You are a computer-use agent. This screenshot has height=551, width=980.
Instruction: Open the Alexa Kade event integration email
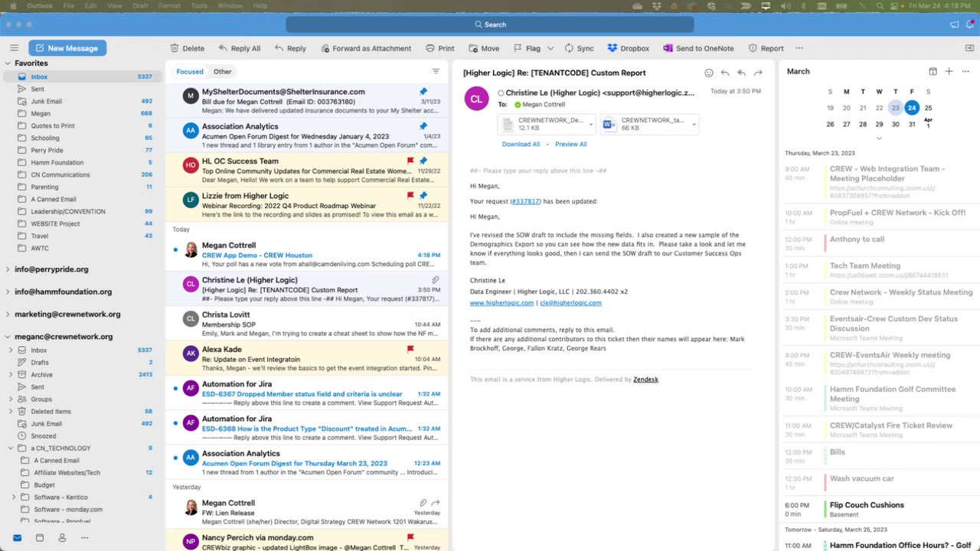point(306,357)
